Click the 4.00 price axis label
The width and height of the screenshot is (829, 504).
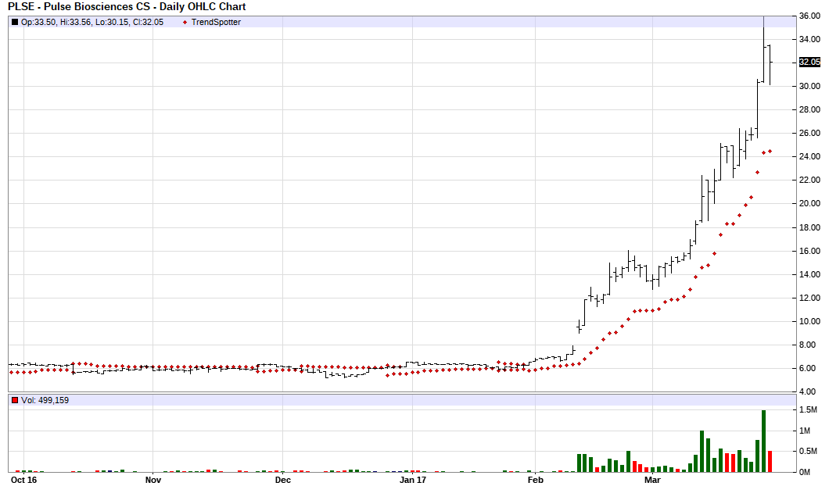click(807, 391)
